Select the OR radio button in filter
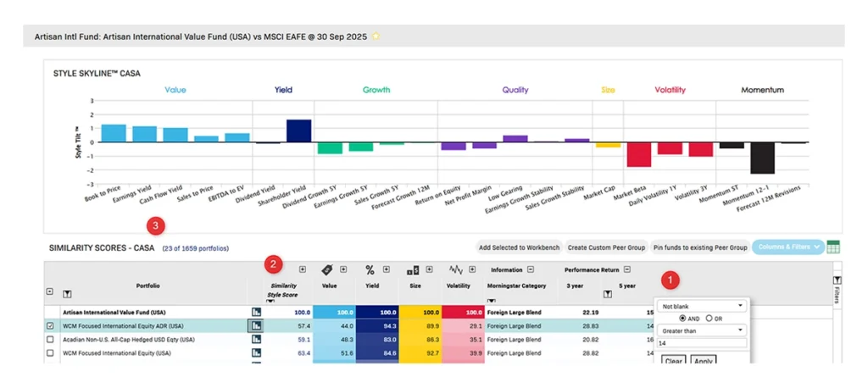Viewport: 868px width, 388px height. 709,318
